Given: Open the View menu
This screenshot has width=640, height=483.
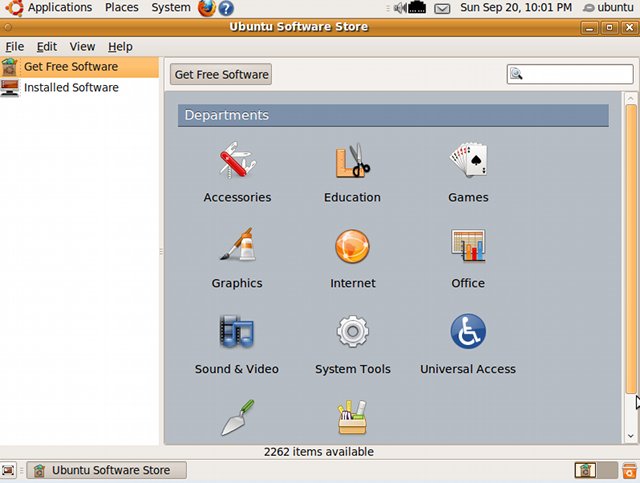Looking at the screenshot, I should (x=82, y=47).
